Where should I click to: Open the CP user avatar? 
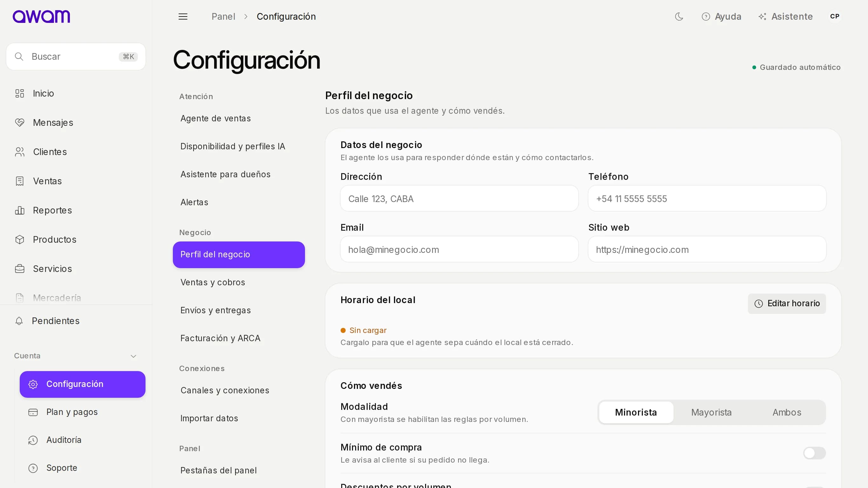[834, 17]
